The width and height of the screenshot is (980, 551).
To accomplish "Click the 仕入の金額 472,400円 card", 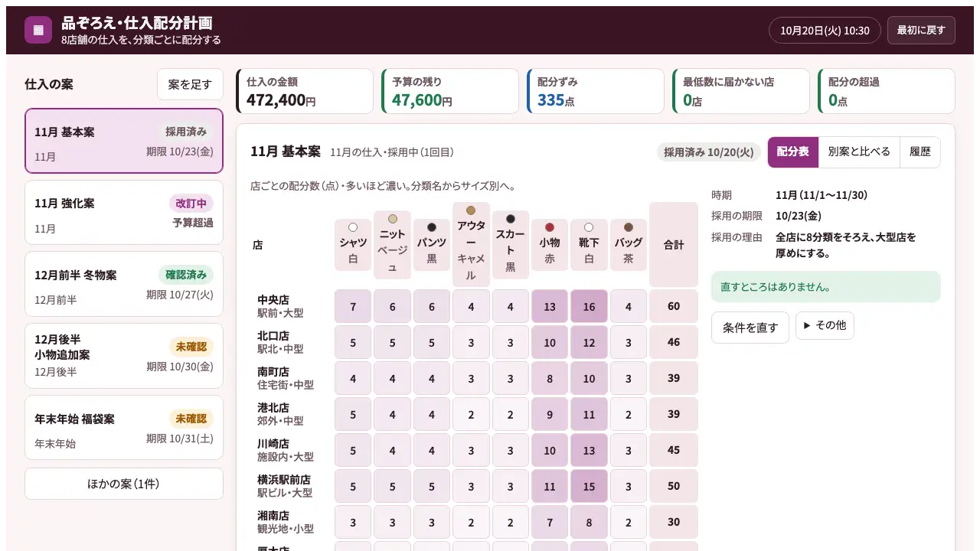I will [x=305, y=91].
